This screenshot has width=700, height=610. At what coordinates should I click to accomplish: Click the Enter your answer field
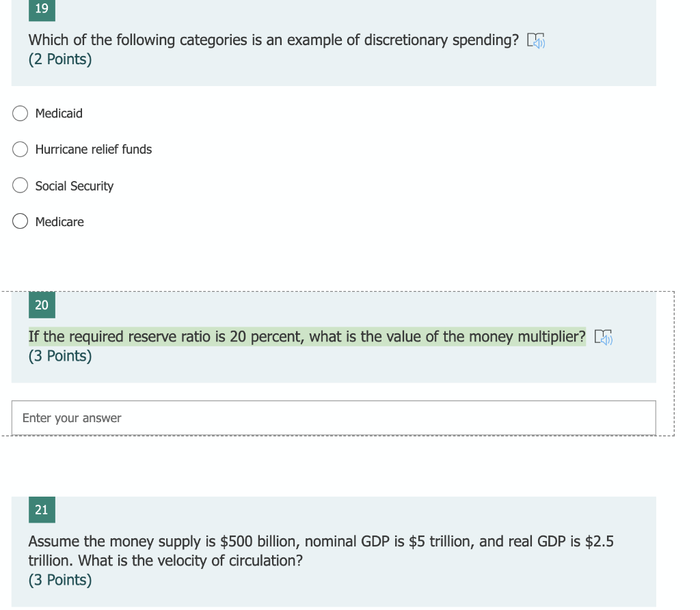334,417
